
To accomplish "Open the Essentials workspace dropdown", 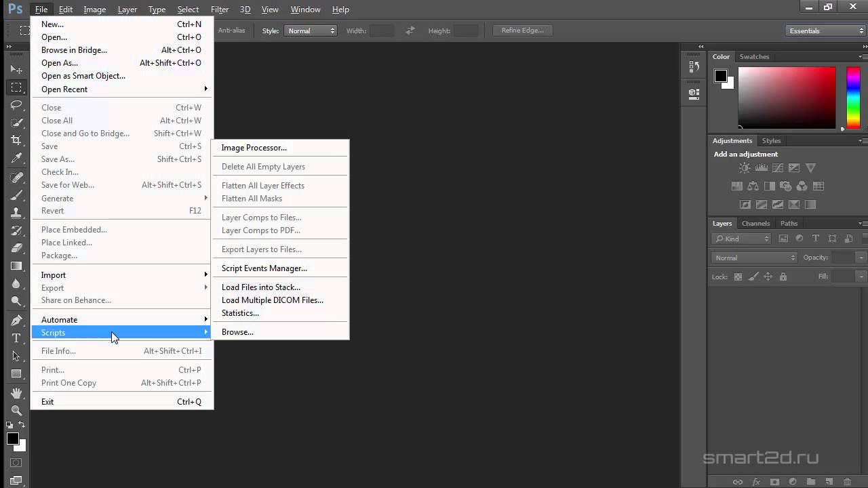I will (x=825, y=30).
